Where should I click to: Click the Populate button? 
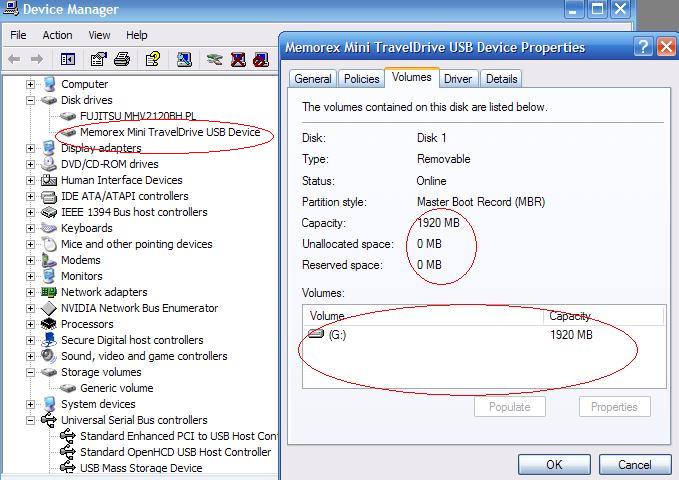(510, 407)
